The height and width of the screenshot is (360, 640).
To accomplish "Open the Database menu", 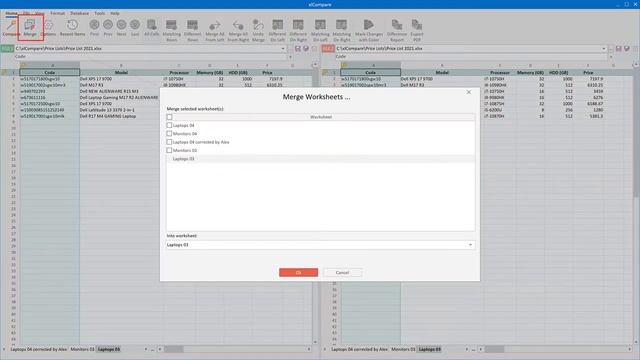I will 79,13.
